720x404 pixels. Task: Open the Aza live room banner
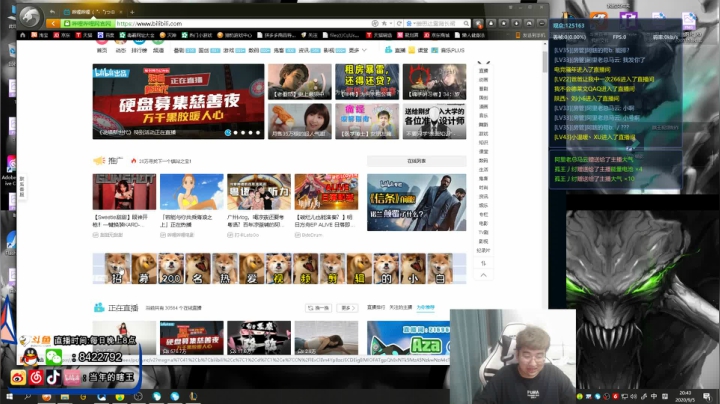coord(408,338)
